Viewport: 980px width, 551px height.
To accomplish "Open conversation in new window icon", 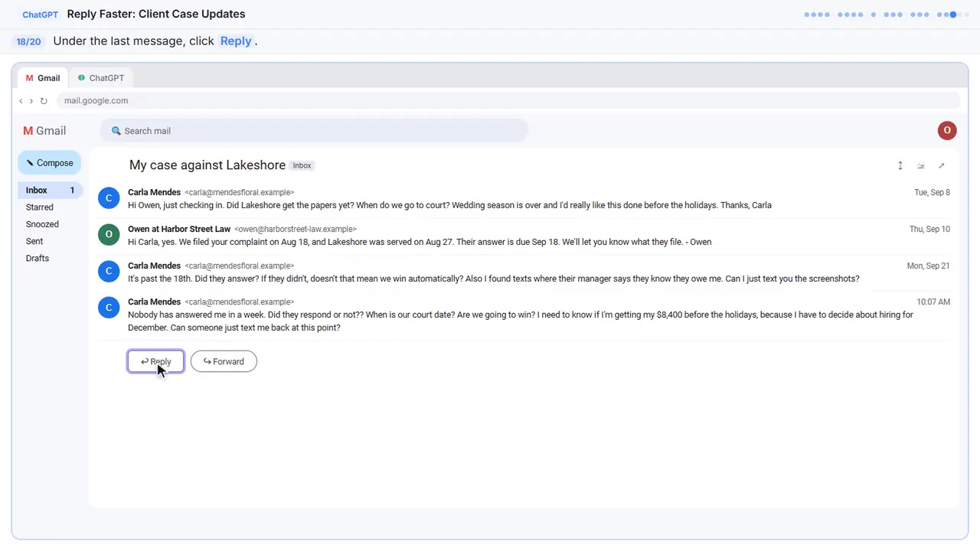I will click(941, 165).
